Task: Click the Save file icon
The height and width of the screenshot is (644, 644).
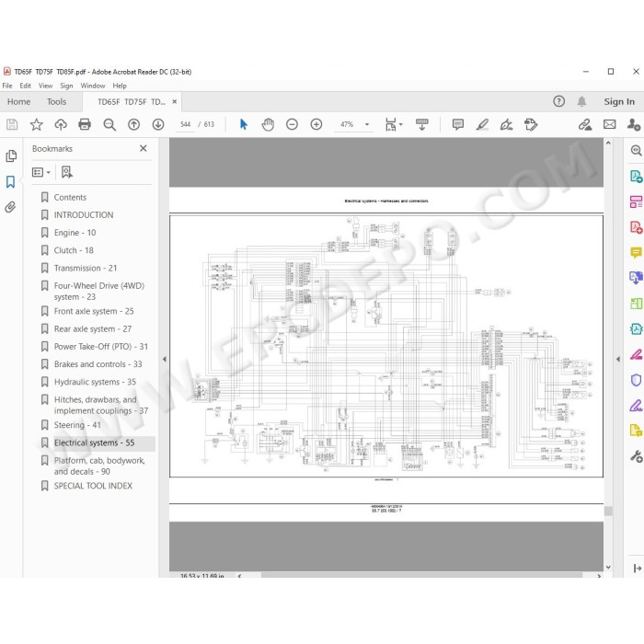Action: tap(12, 124)
